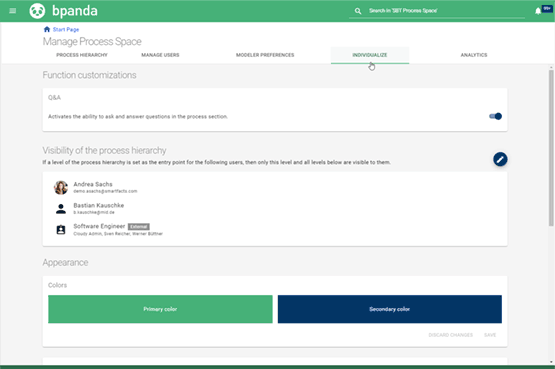This screenshot has width=555, height=369.
Task: Open the hamburger navigation menu
Action: click(x=13, y=11)
